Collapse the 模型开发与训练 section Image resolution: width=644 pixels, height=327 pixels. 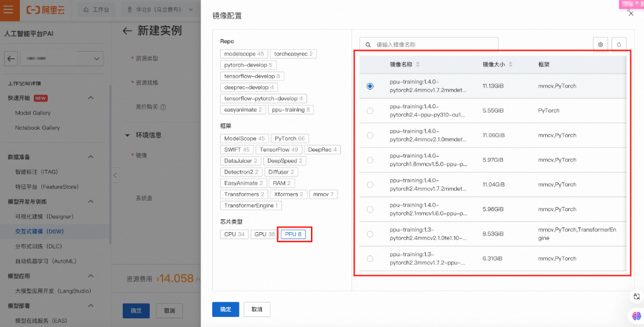click(x=91, y=201)
